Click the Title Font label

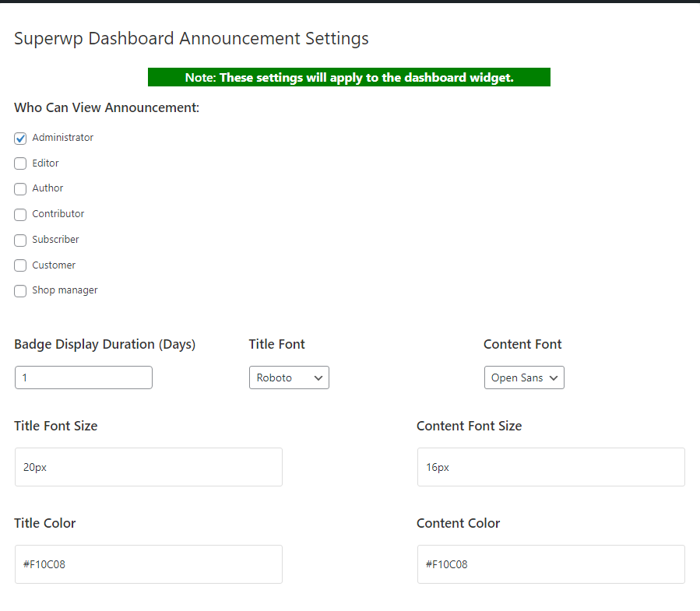click(276, 344)
